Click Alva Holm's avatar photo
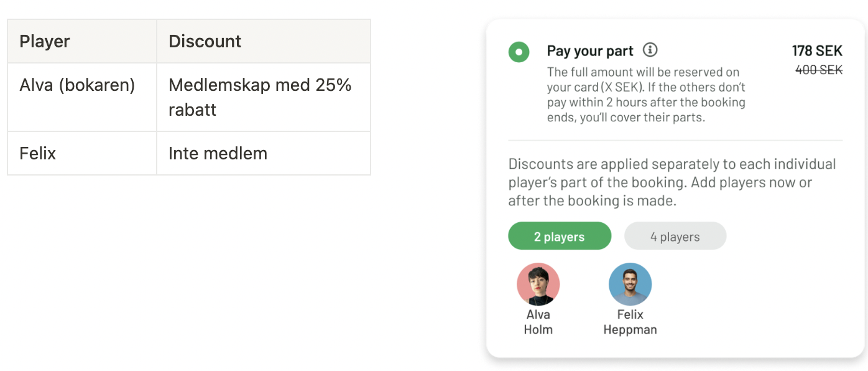Viewport: 868px width, 371px height. point(538,284)
